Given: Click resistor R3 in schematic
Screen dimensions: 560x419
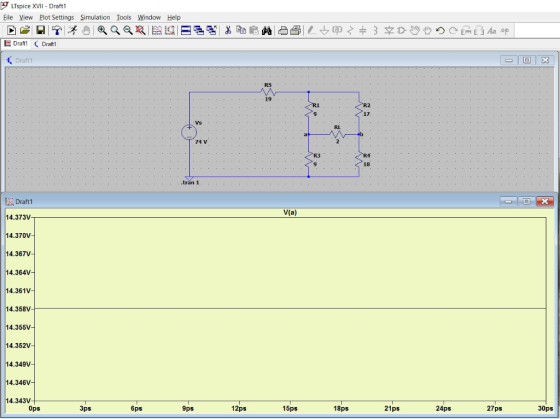Looking at the screenshot, I should (x=309, y=160).
